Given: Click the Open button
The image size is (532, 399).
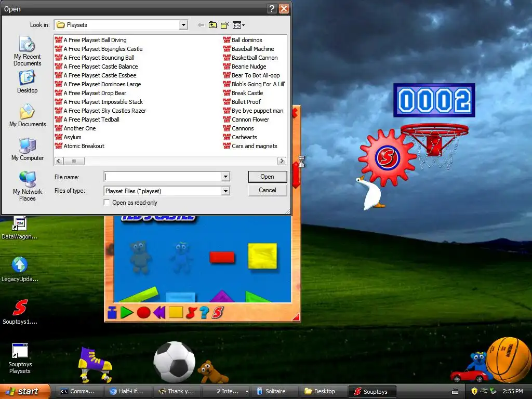Looking at the screenshot, I should (x=268, y=177).
